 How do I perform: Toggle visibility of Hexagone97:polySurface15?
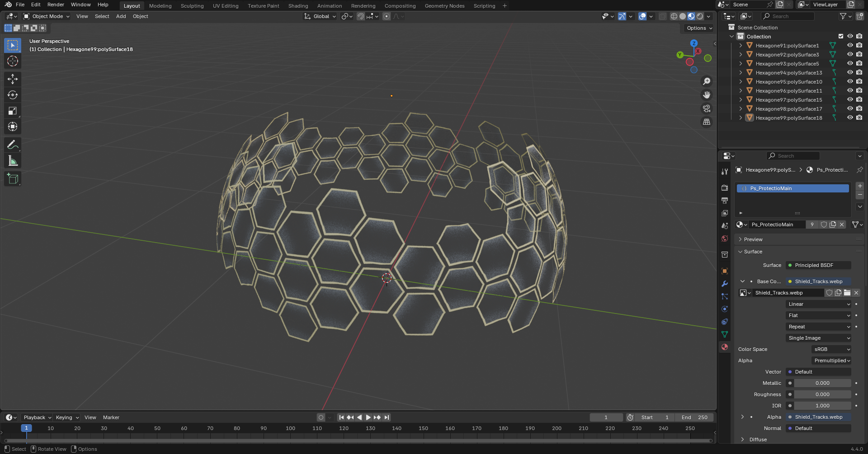(x=850, y=99)
